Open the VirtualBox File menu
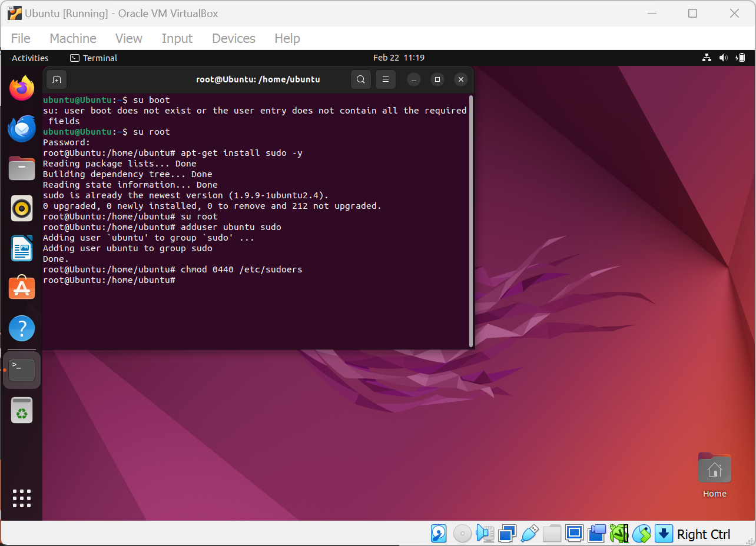756x546 pixels. pyautogui.click(x=21, y=38)
